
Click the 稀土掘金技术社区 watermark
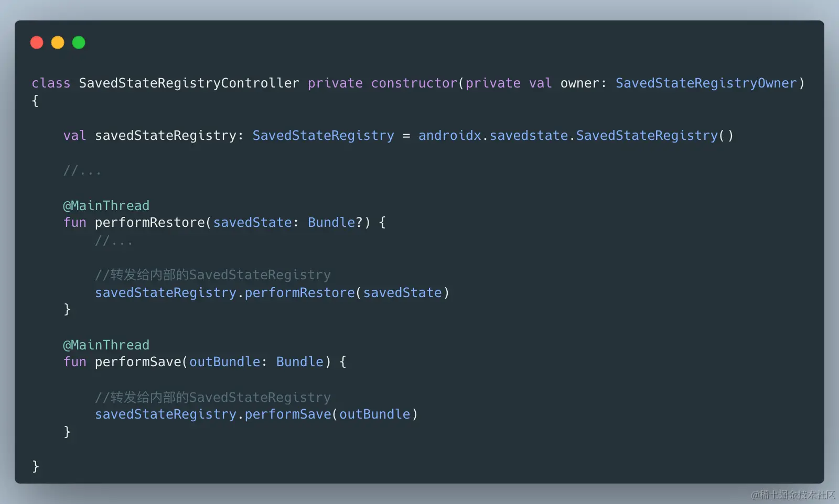coord(792,495)
